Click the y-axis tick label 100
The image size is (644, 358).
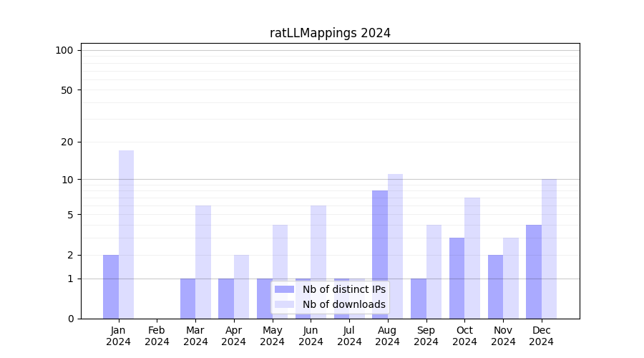(x=64, y=50)
